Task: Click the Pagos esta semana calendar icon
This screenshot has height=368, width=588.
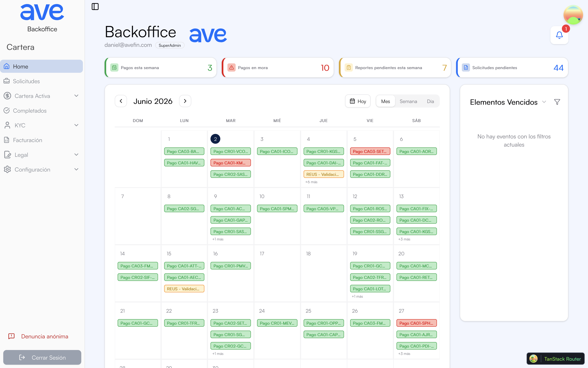Action: click(114, 67)
